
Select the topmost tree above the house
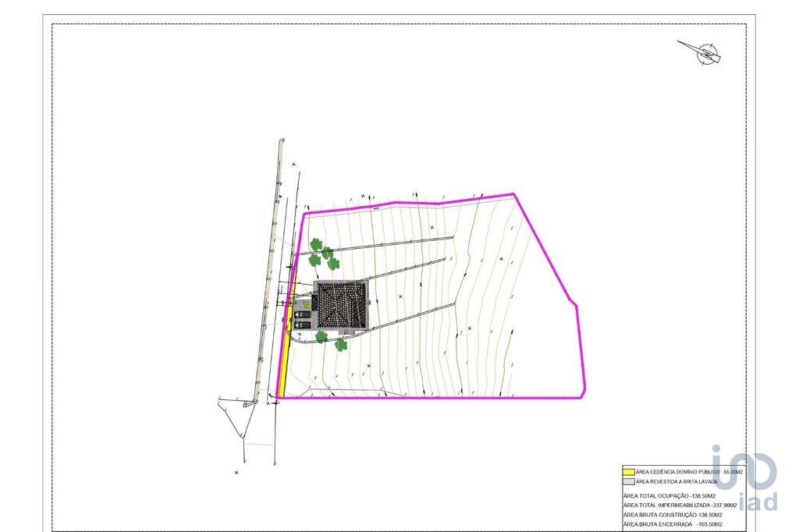point(316,244)
